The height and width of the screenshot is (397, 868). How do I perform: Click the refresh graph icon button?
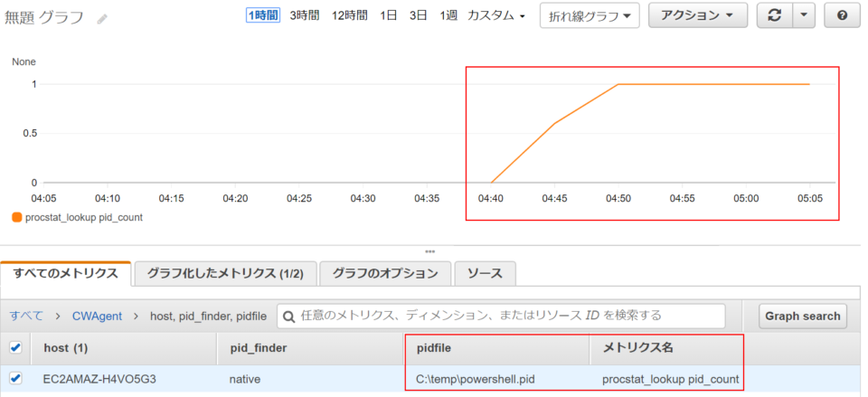click(x=775, y=16)
